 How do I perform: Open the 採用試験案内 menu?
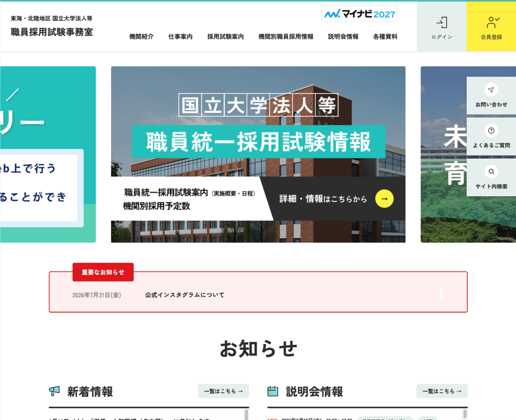pos(225,37)
